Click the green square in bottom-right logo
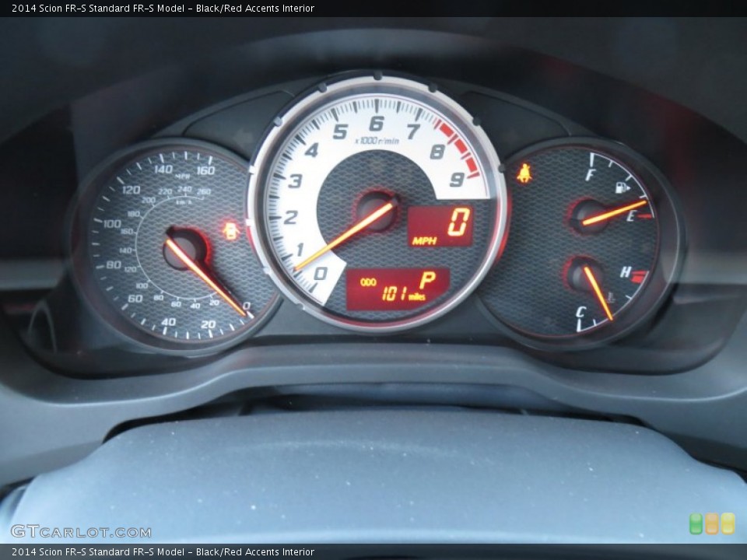The height and width of the screenshot is (560, 747). pos(696,523)
